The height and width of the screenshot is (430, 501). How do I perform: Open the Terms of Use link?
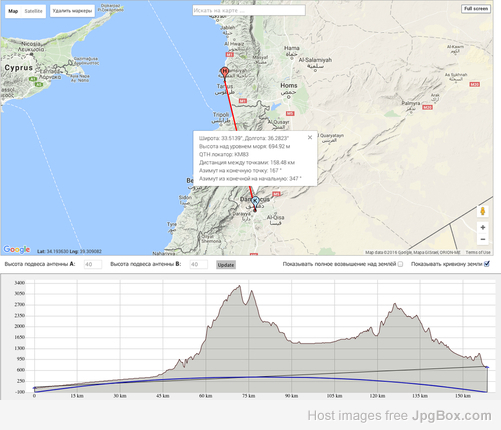coord(478,252)
